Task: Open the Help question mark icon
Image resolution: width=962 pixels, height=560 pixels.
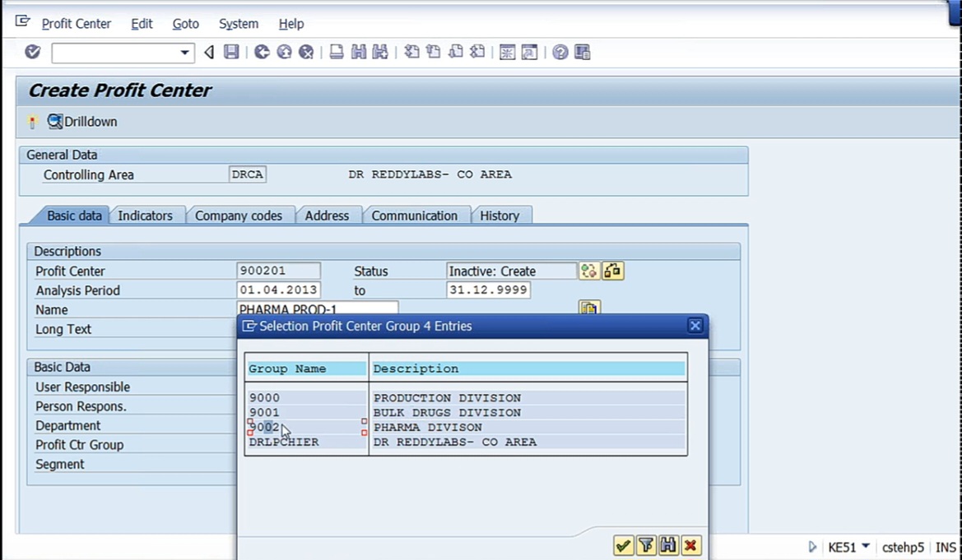Action: pos(560,52)
